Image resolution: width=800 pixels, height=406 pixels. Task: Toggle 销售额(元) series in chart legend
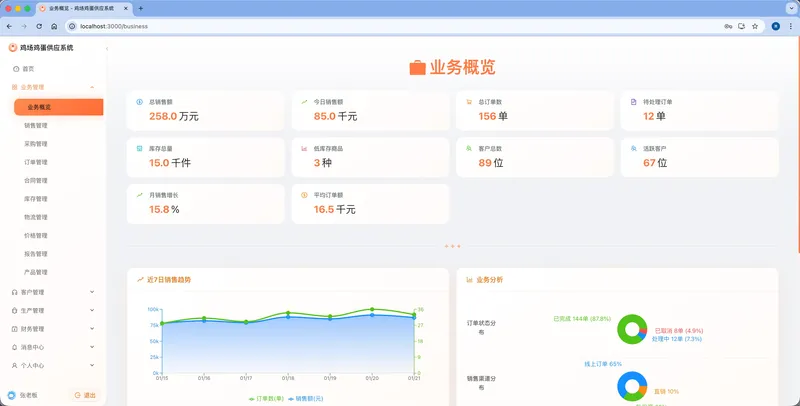[306, 398]
